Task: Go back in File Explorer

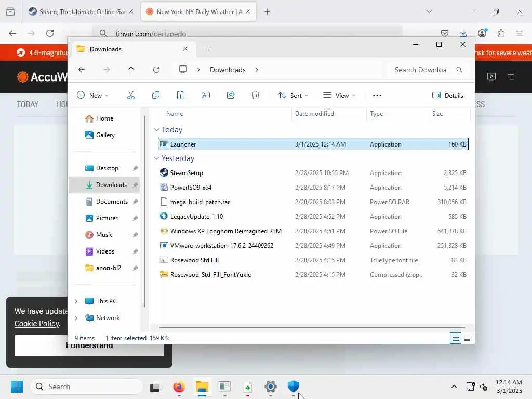Action: (x=82, y=70)
